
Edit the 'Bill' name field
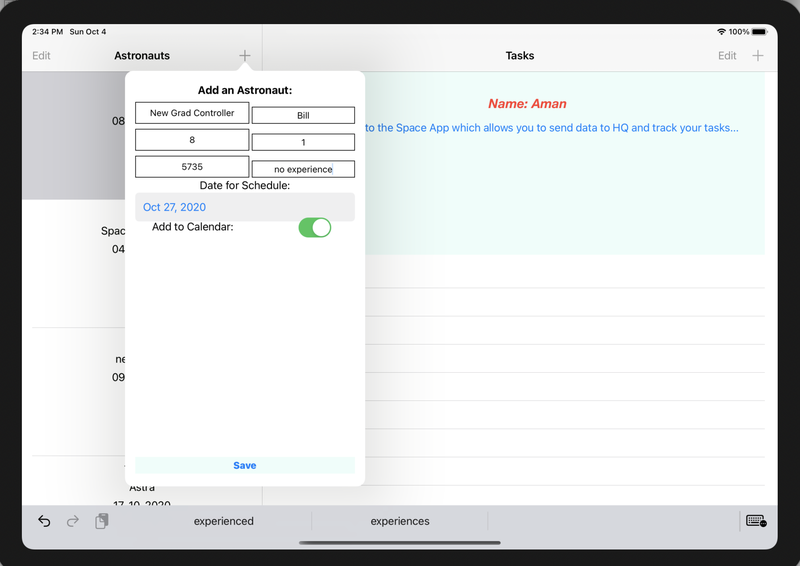point(303,115)
